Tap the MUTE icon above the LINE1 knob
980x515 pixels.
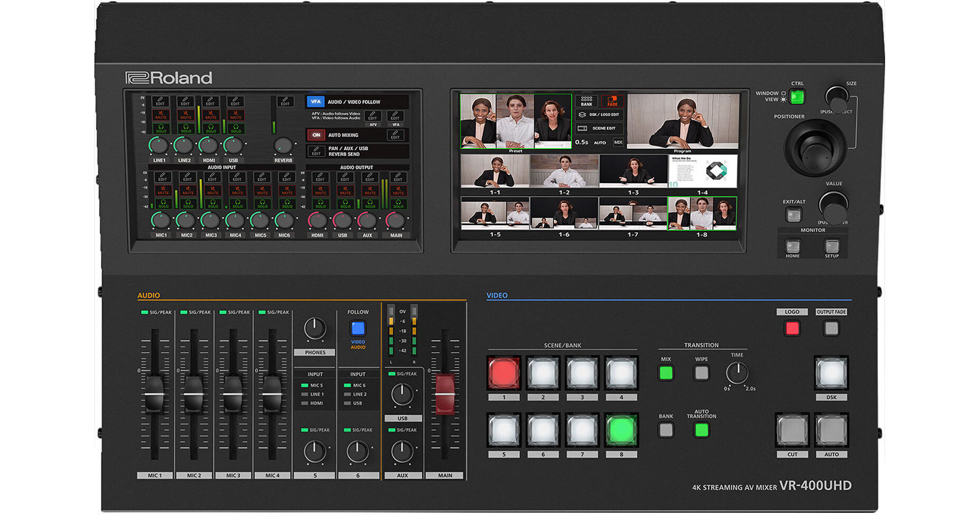pyautogui.click(x=161, y=115)
